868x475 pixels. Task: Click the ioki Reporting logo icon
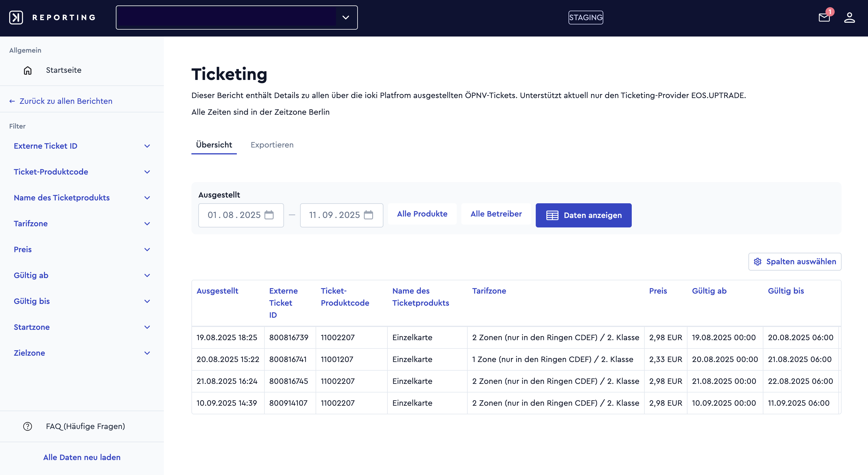16,18
